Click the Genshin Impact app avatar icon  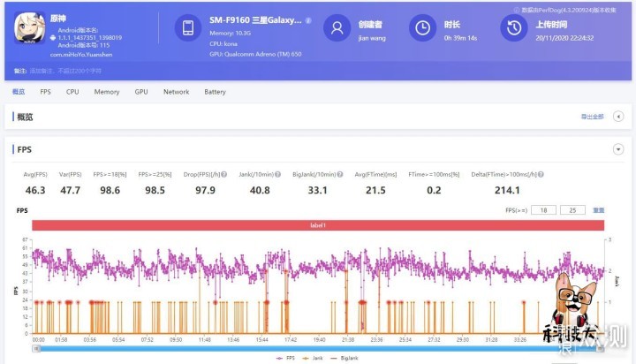(30, 27)
